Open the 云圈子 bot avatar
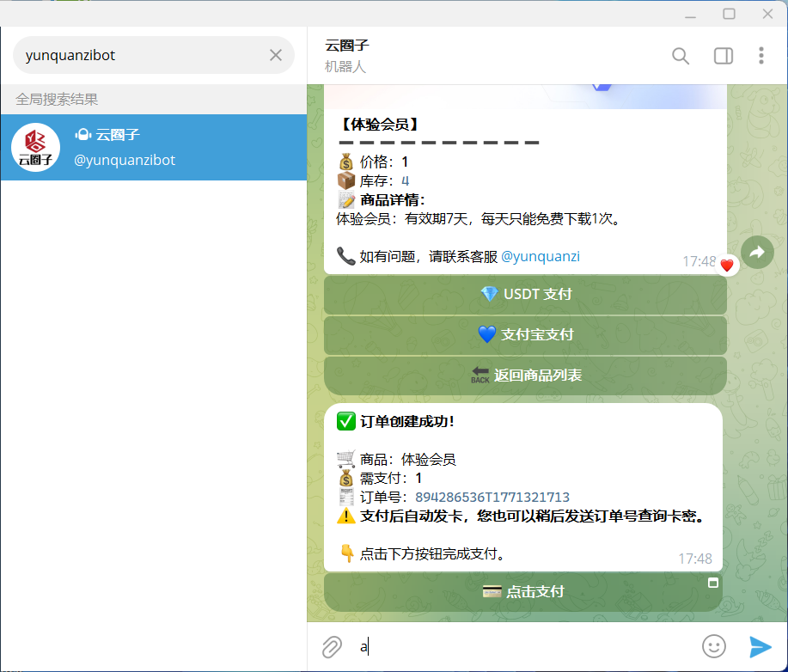 [x=35, y=147]
